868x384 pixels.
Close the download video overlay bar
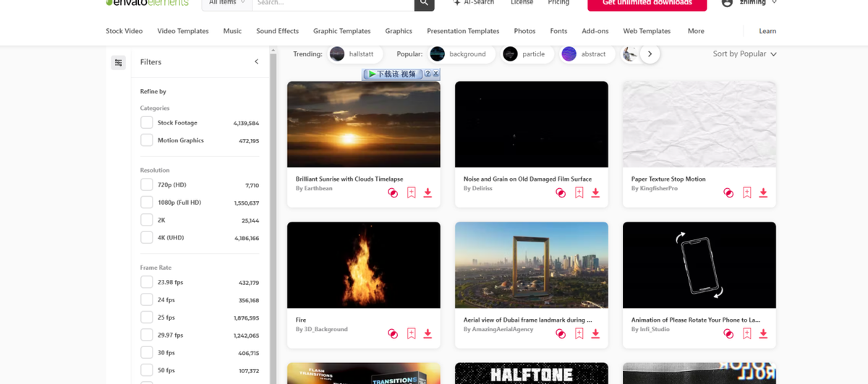click(436, 74)
